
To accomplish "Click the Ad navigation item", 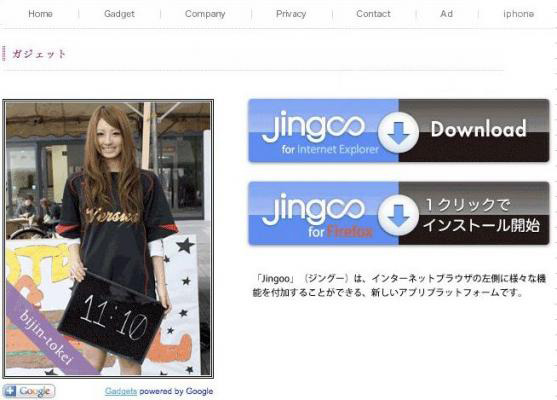I will [x=447, y=14].
